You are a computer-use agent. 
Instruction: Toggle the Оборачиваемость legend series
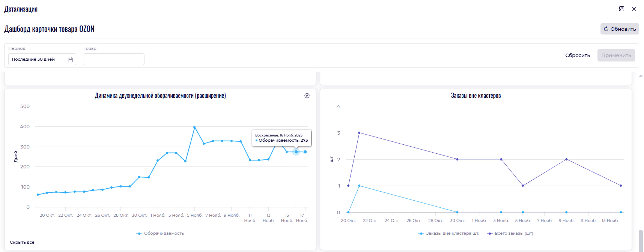pyautogui.click(x=160, y=233)
